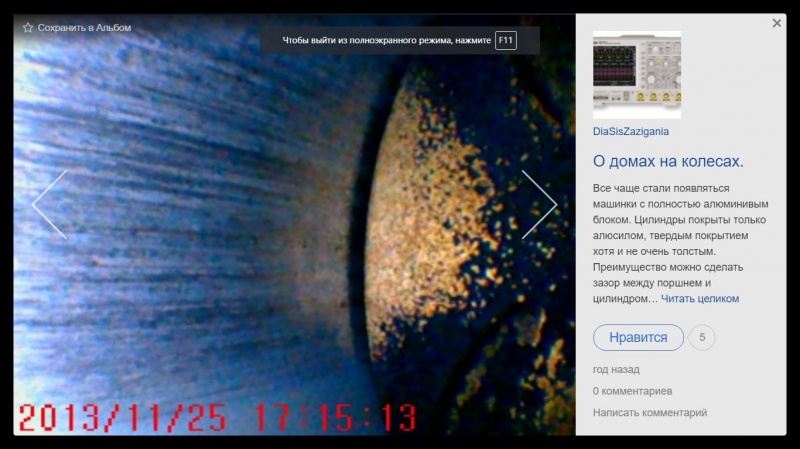Open the post title 'О домах на колесах.'
Viewport: 800px width, 449px height.
(668, 161)
